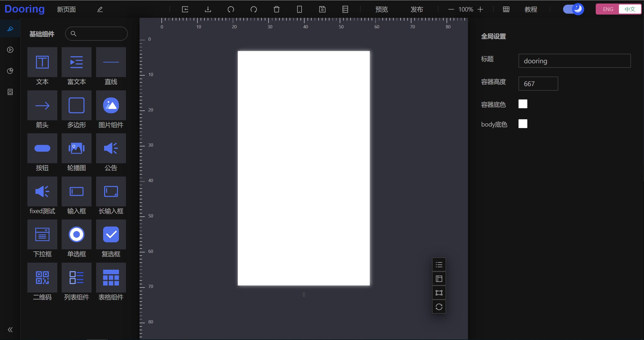644x340 pixels.
Task: Click the 预览 preview button
Action: 381,9
